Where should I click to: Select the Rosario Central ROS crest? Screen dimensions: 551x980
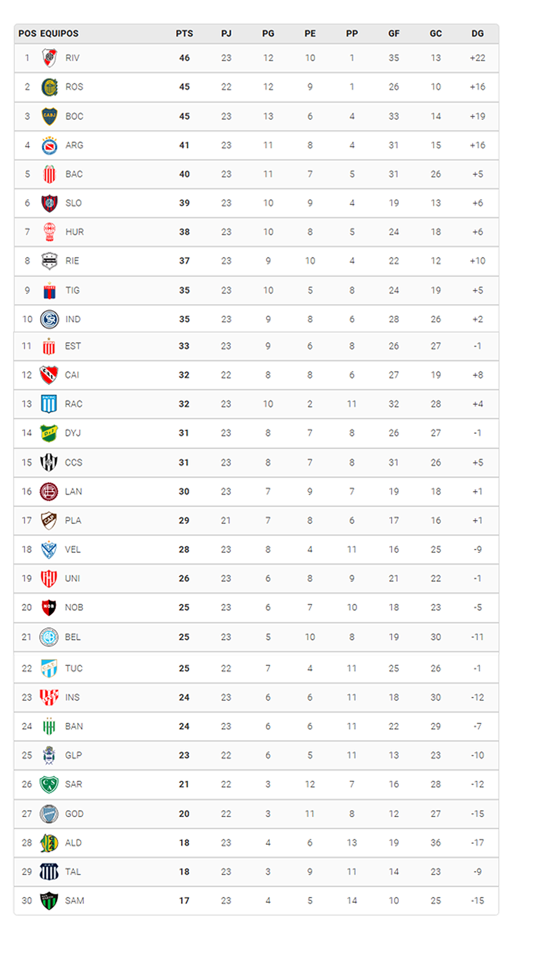49,87
